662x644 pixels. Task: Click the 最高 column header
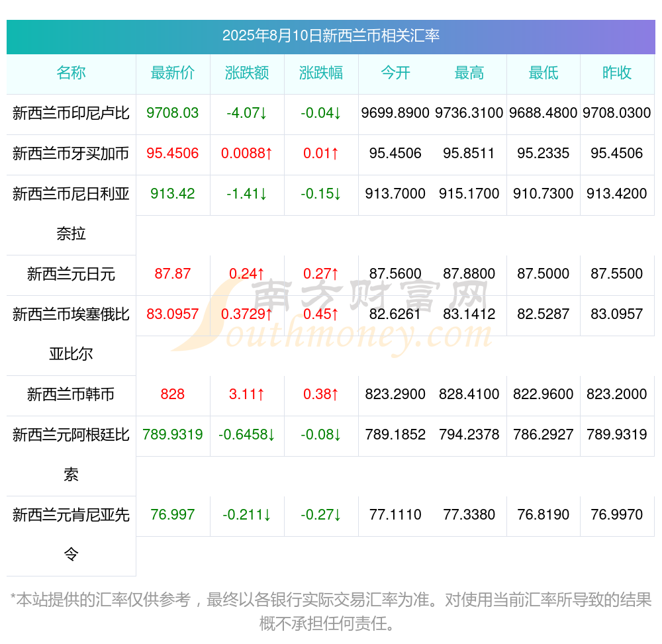[469, 73]
